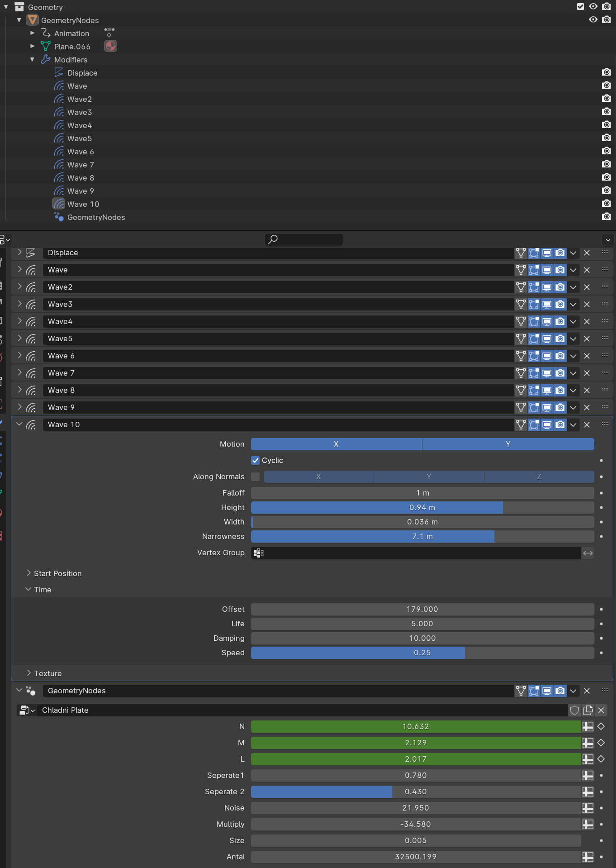616x868 pixels.
Task: Collapse the Time subpanel
Action: [28, 589]
